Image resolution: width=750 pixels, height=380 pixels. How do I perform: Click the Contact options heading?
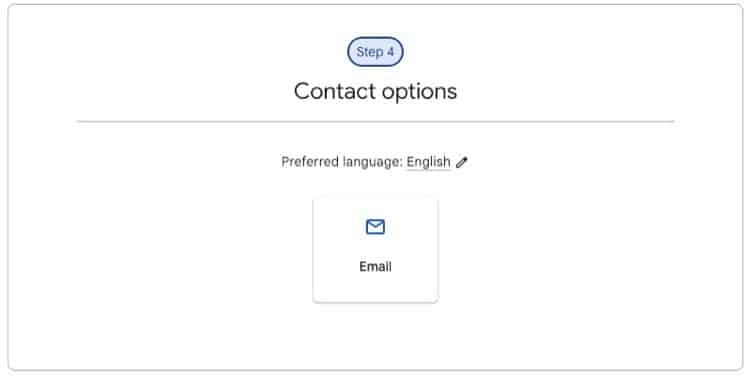click(375, 91)
